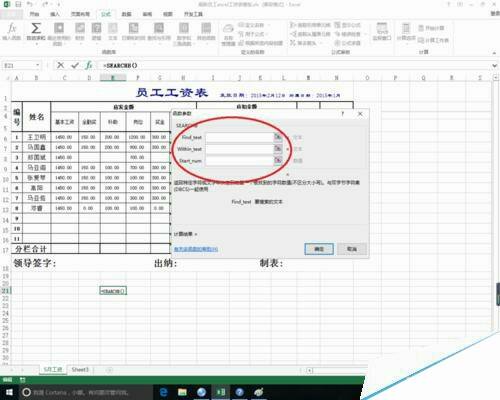Click Start_num range selector icon
This screenshot has height=400, width=500.
coord(278,160)
